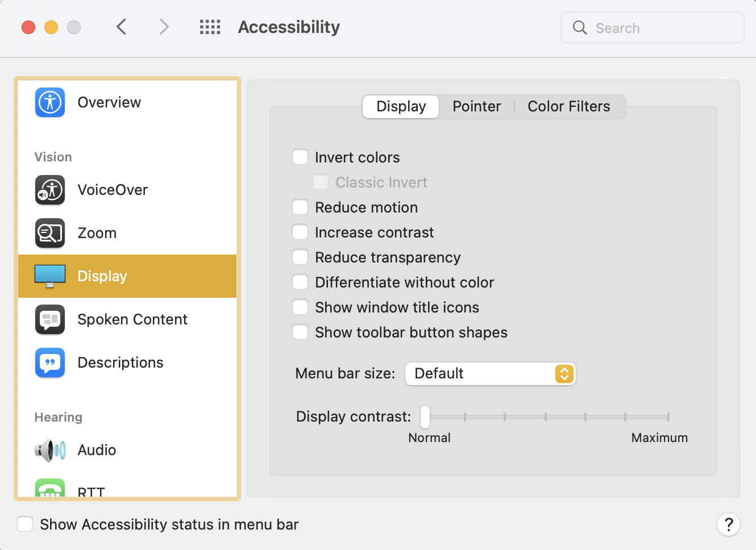Select the Audio speaker icon

[x=50, y=450]
